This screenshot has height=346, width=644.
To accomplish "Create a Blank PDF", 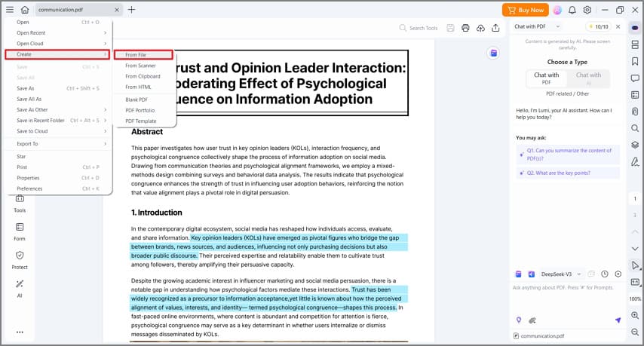I will tap(145, 100).
